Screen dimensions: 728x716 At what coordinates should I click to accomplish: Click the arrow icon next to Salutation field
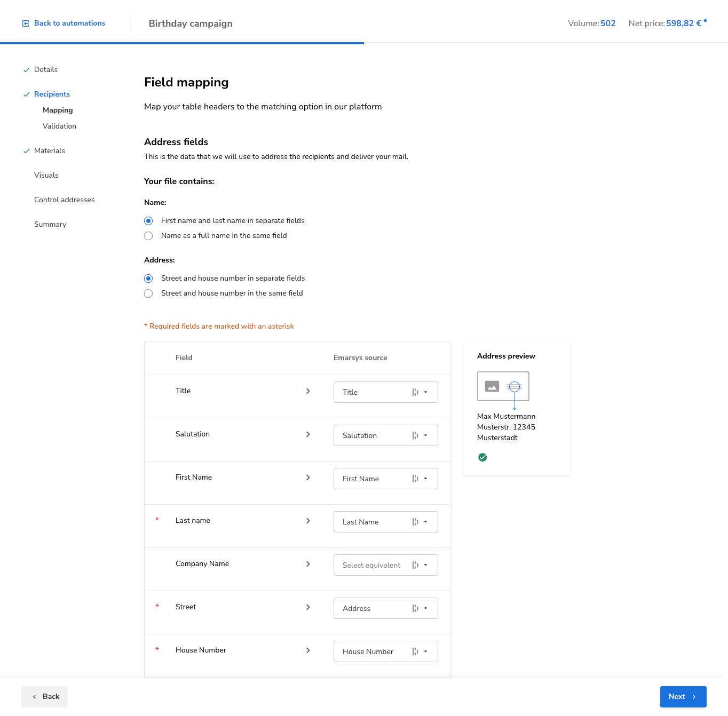[308, 434]
